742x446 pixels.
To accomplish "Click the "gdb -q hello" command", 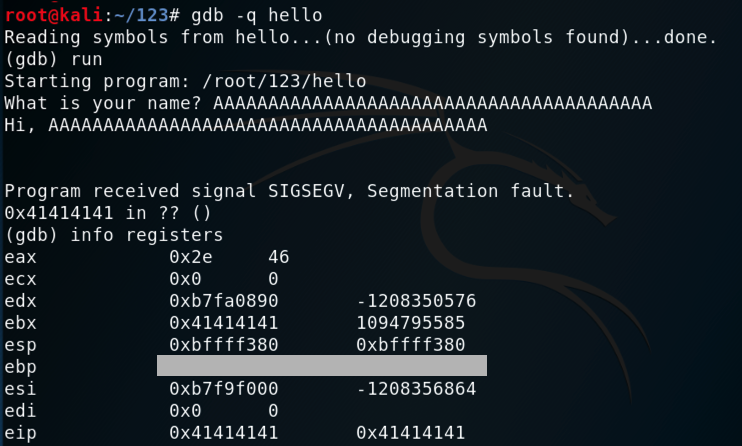I will tap(240, 15).
